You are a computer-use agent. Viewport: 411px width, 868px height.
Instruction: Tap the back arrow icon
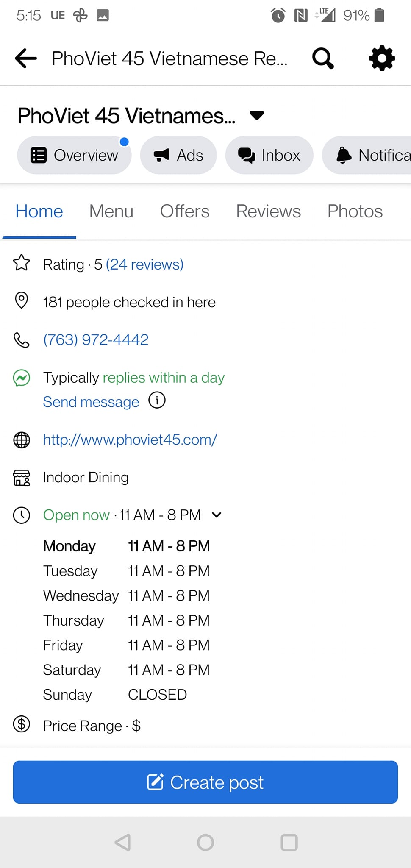(x=26, y=58)
